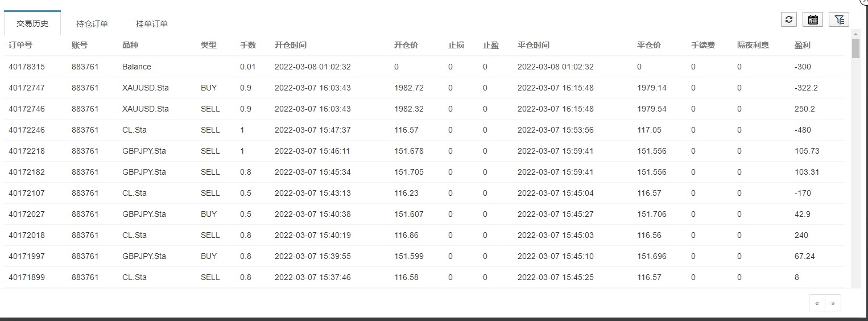This screenshot has height=321, width=868.
Task: Click the 订单号 column header
Action: [x=20, y=45]
